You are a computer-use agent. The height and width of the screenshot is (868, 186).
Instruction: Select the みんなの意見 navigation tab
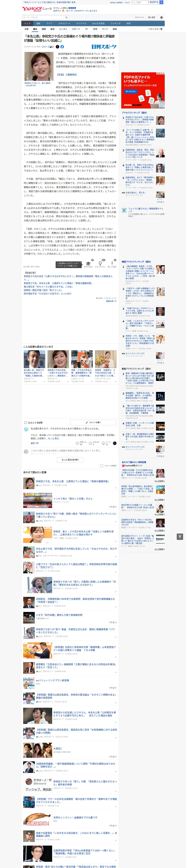pos(99,24)
